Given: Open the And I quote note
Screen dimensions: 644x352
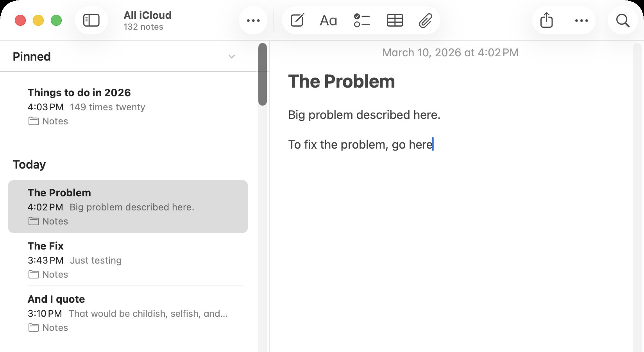Looking at the screenshot, I should [128, 313].
